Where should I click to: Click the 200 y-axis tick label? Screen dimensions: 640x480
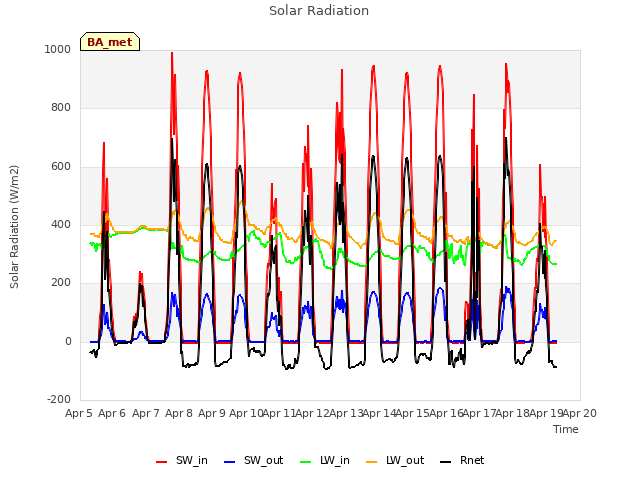click(61, 282)
